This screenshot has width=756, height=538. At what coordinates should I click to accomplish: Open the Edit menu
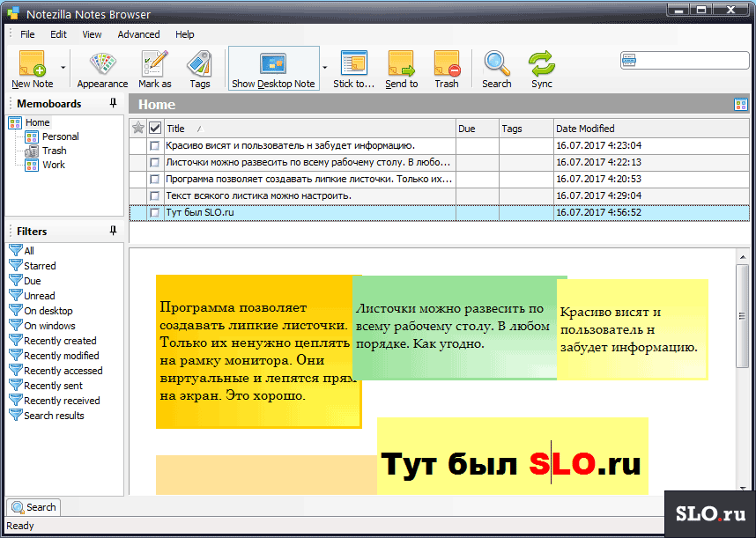point(58,34)
